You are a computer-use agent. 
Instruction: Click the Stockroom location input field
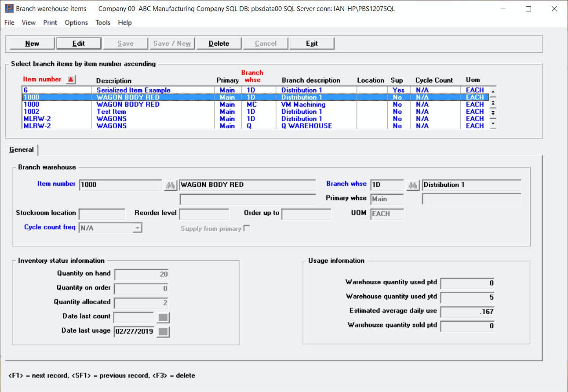click(x=102, y=214)
